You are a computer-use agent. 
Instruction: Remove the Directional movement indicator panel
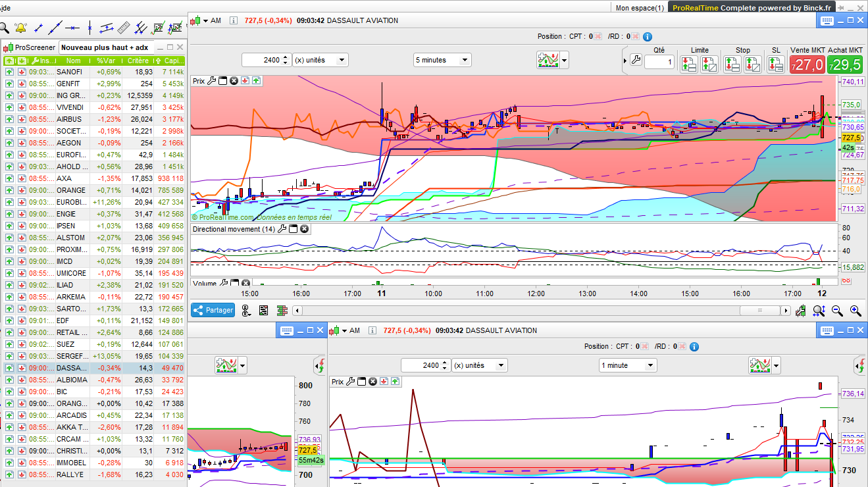pyautogui.click(x=305, y=229)
